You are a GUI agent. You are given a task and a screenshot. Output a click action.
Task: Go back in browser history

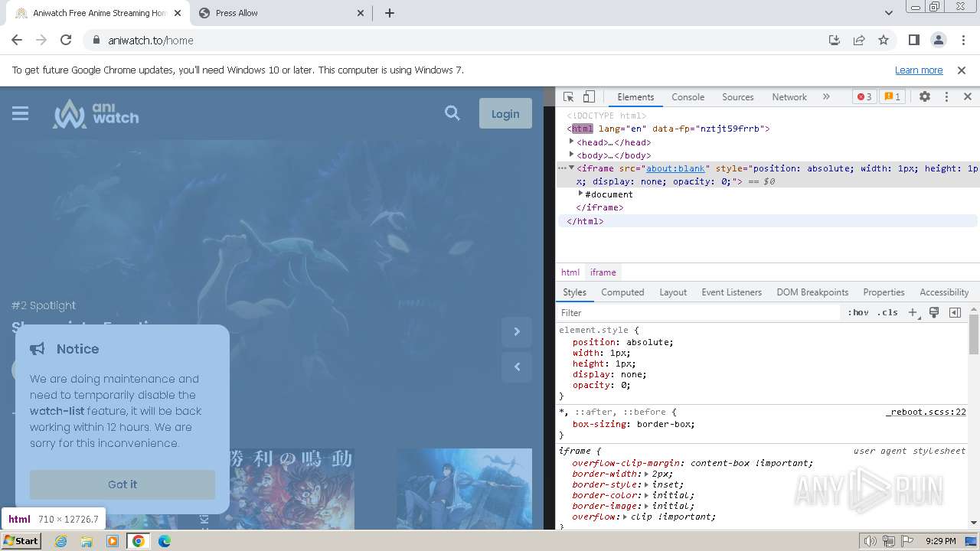tap(17, 40)
